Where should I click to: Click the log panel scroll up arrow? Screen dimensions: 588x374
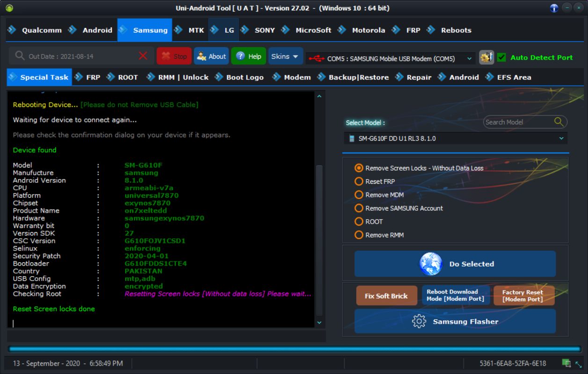click(319, 96)
